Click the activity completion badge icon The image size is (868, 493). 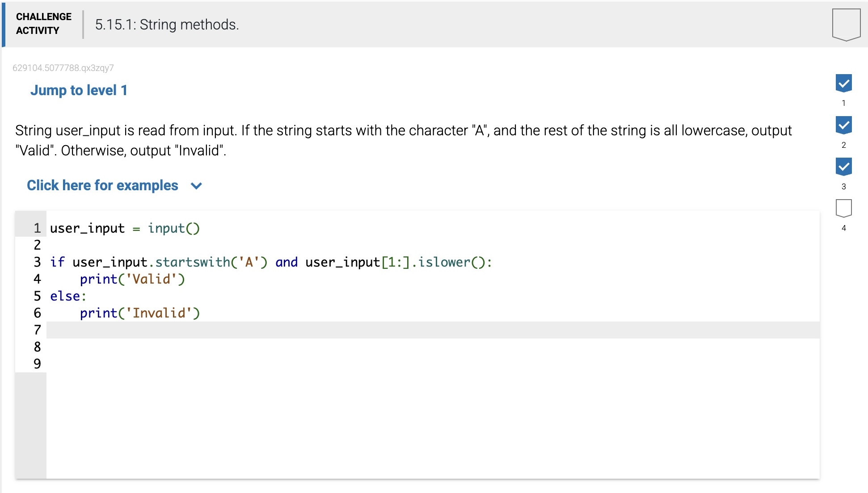(x=846, y=25)
